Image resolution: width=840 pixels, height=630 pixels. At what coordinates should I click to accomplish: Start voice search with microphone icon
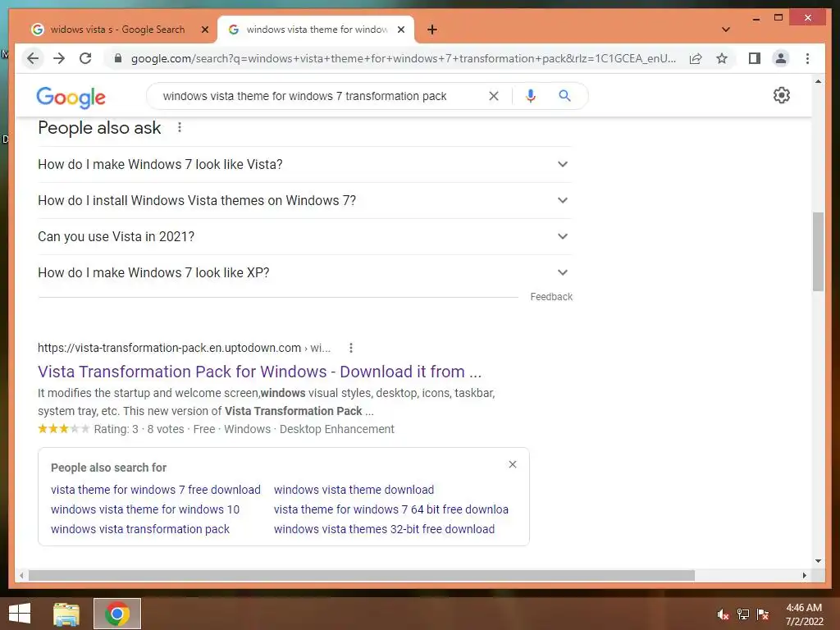(531, 96)
